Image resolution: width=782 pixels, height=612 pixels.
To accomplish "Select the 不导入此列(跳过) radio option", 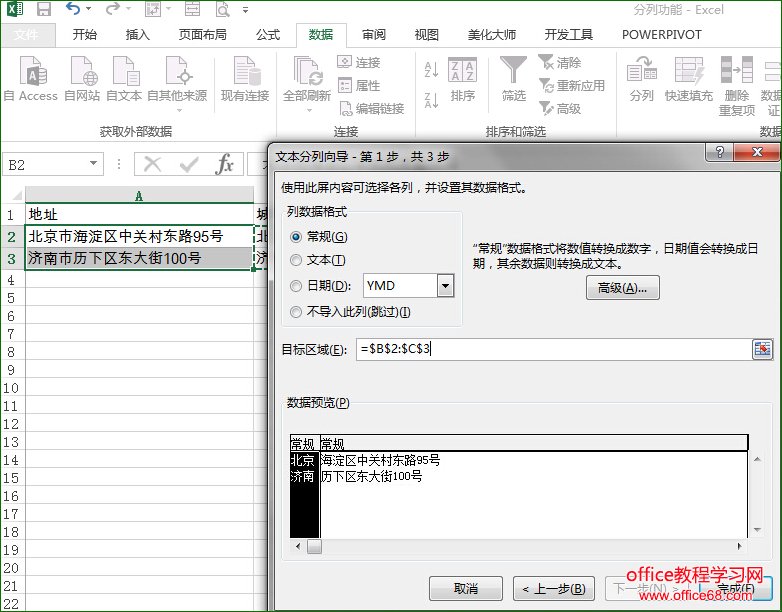I will (x=296, y=312).
